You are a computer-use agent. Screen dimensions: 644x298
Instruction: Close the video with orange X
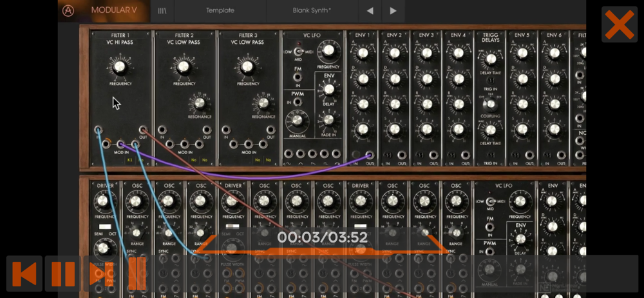click(620, 25)
